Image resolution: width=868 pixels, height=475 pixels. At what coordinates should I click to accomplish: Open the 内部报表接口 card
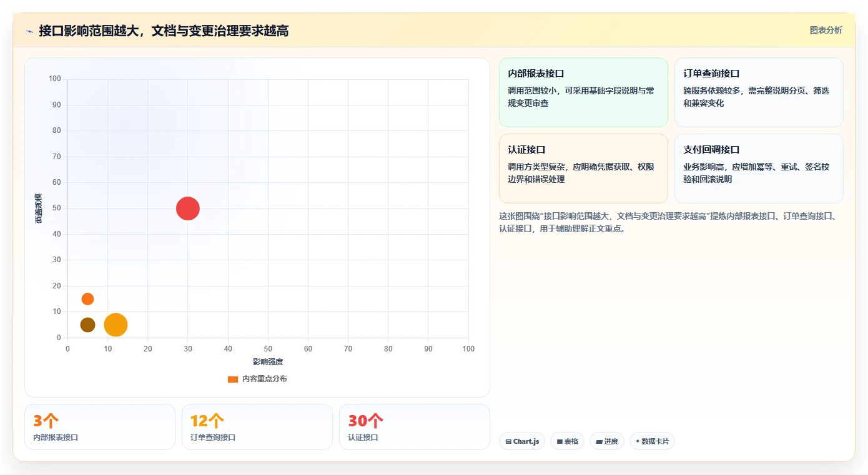(583, 92)
